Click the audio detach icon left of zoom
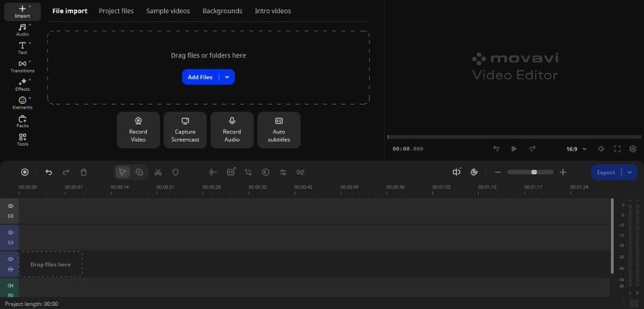Viewport: 644px width, 309px height. tap(456, 172)
